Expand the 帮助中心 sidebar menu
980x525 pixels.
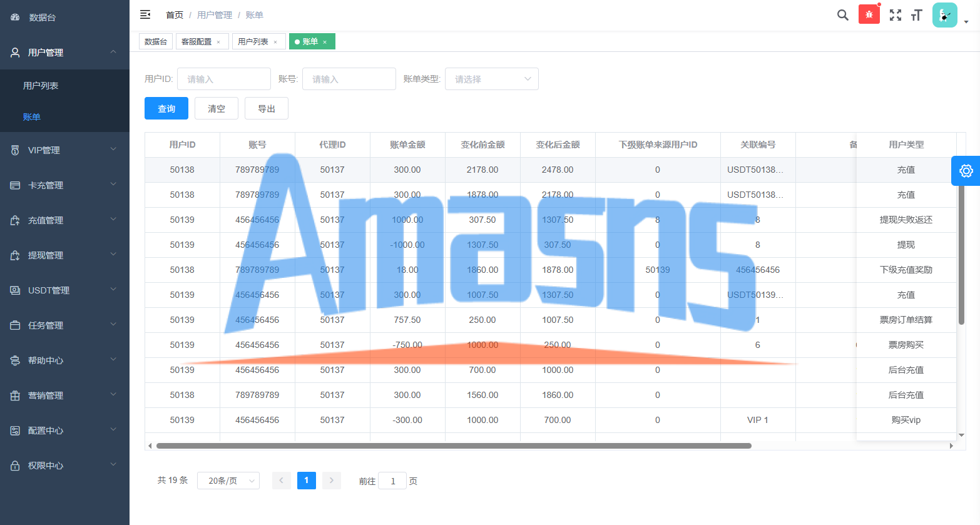coord(65,360)
